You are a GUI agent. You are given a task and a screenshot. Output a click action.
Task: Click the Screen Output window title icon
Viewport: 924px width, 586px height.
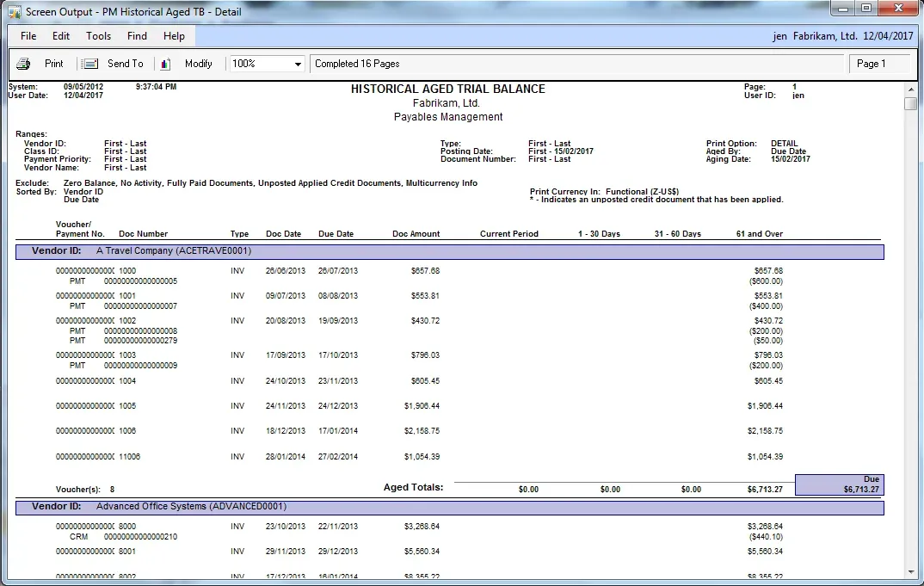coord(14,12)
